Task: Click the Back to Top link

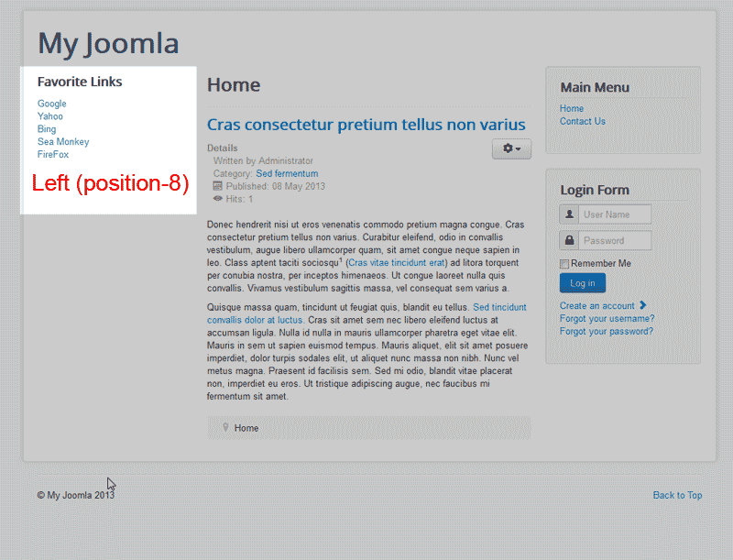Action: coord(677,495)
